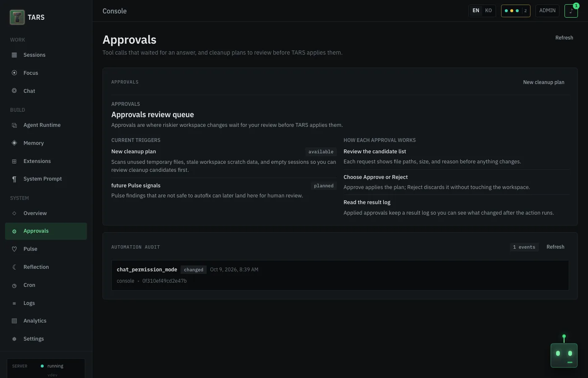Click the changed tag in audit row
This screenshot has height=378, width=588.
pos(194,270)
